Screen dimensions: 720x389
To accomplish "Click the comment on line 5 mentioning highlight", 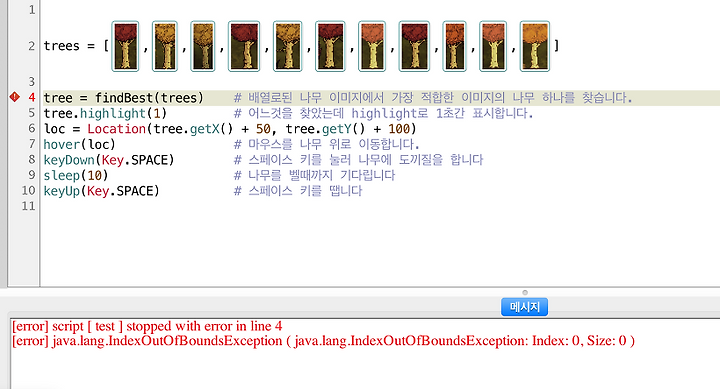I will (x=383, y=113).
